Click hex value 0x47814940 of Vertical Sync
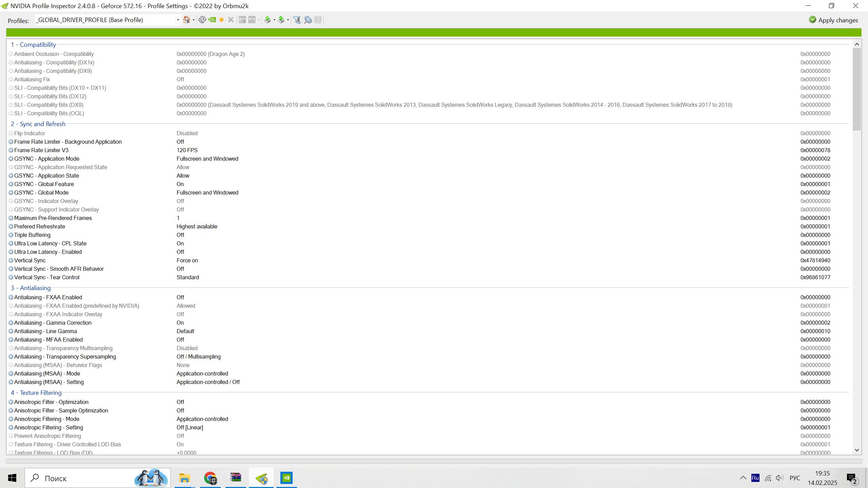The width and height of the screenshot is (868, 488). tap(815, 260)
